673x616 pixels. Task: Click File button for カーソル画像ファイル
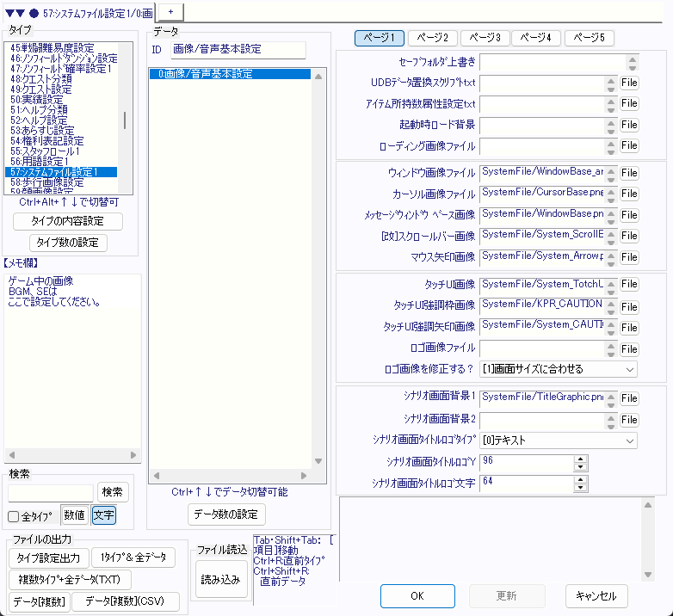pyautogui.click(x=629, y=194)
